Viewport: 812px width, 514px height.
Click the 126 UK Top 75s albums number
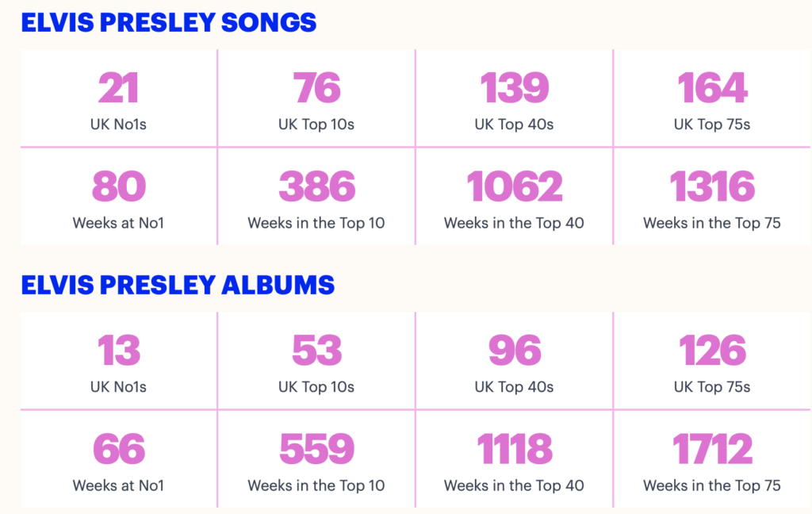(712, 351)
